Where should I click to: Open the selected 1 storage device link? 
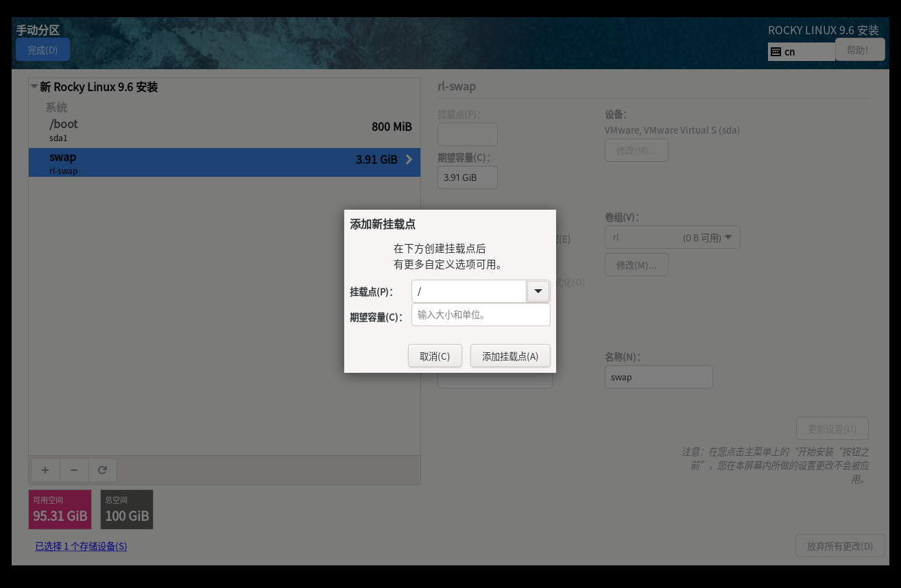(81, 546)
